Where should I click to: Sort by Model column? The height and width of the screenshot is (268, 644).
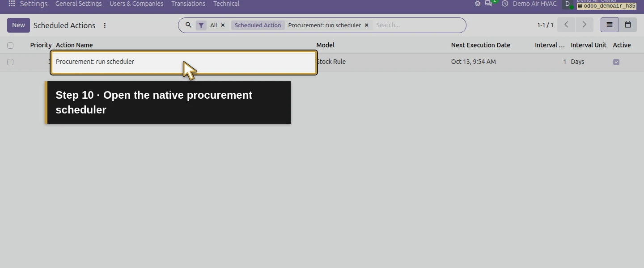click(325, 45)
